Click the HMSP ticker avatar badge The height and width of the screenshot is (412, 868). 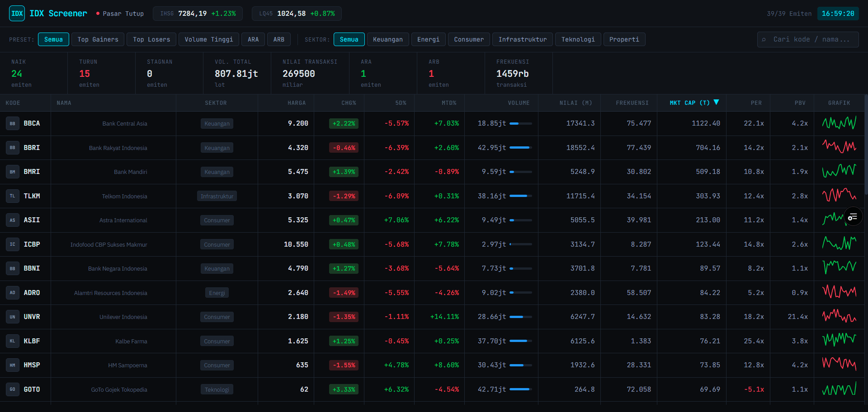[13, 365]
